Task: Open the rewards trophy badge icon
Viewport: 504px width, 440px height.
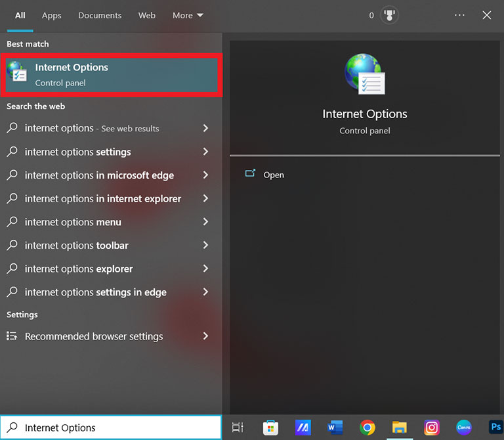Action: 389,15
